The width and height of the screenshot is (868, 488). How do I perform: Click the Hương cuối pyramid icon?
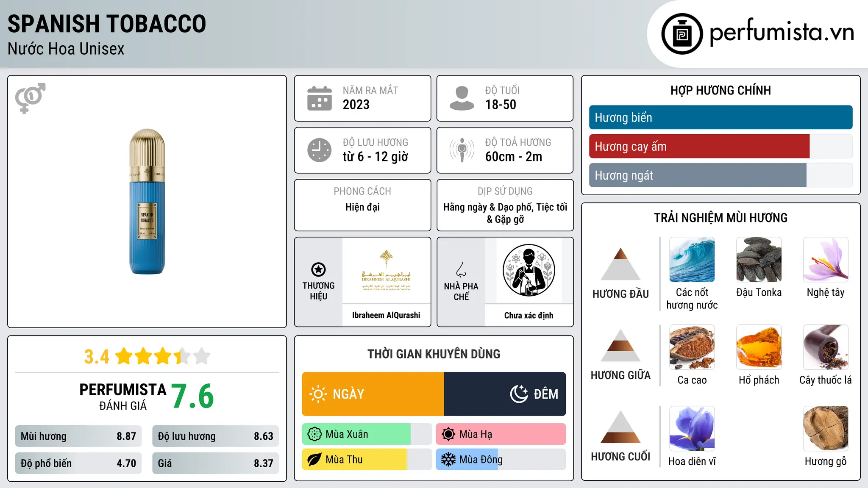point(620,427)
